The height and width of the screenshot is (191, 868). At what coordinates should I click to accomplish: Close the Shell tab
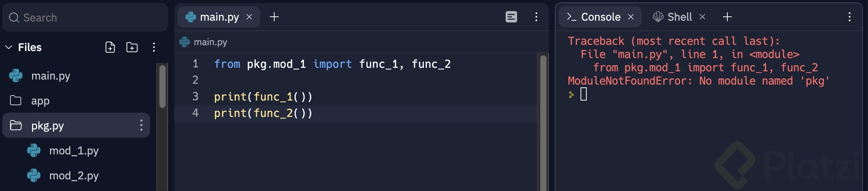coord(702,17)
